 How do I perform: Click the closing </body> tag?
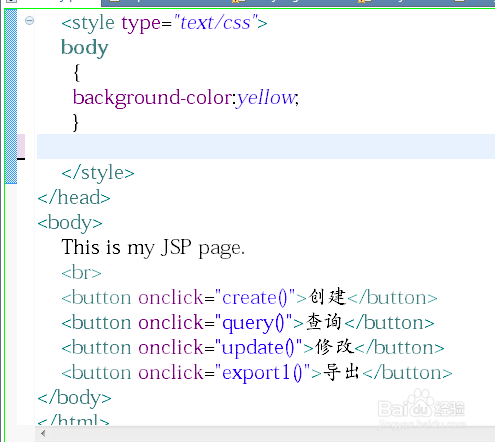[x=74, y=398]
